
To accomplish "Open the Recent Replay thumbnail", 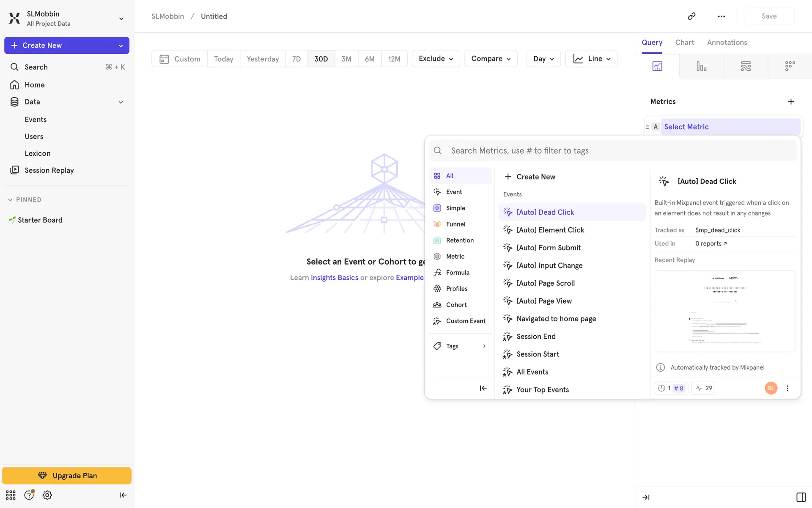I will (x=724, y=311).
